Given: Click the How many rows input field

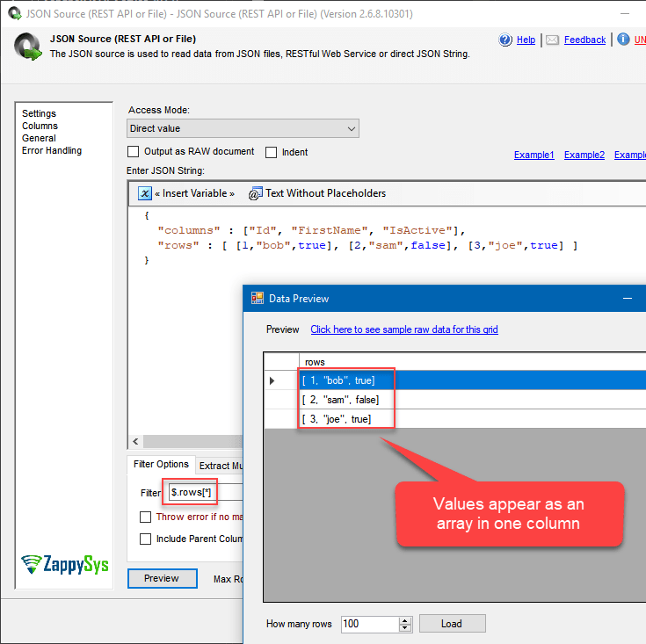Looking at the screenshot, I should [x=369, y=624].
